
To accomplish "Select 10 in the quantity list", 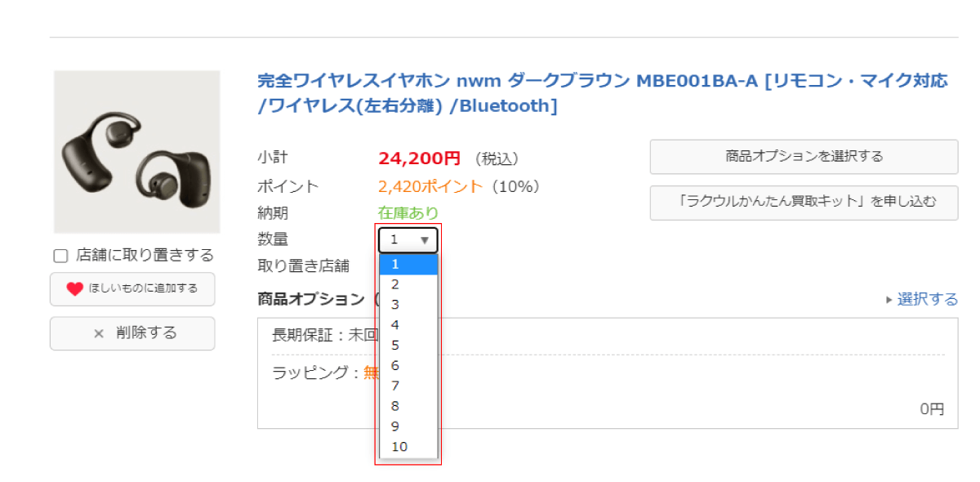I will (408, 447).
